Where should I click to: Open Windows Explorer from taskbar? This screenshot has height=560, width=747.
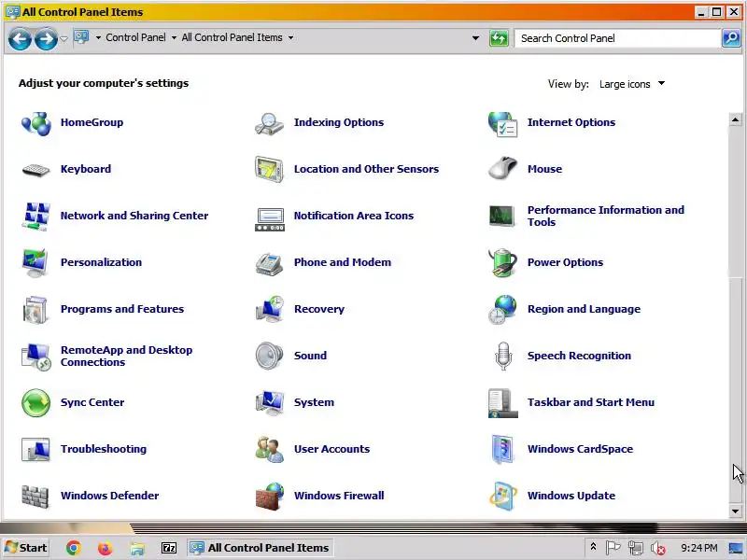[137, 549]
